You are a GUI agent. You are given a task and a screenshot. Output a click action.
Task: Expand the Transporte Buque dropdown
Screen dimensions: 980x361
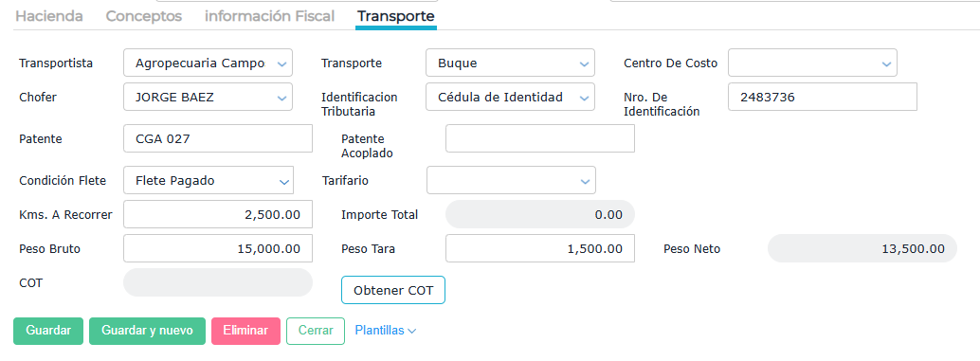[510, 63]
